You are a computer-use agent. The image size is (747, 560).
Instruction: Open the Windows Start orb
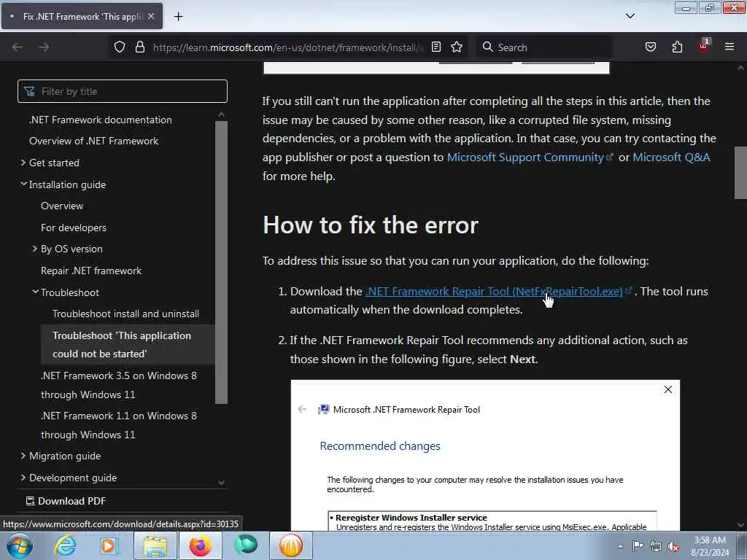coord(19,545)
